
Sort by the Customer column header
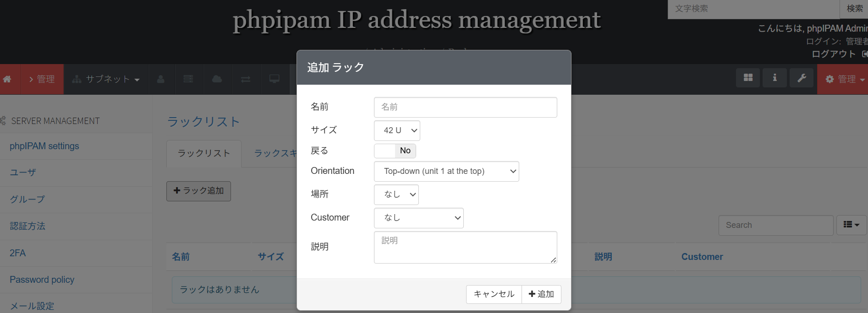(702, 257)
